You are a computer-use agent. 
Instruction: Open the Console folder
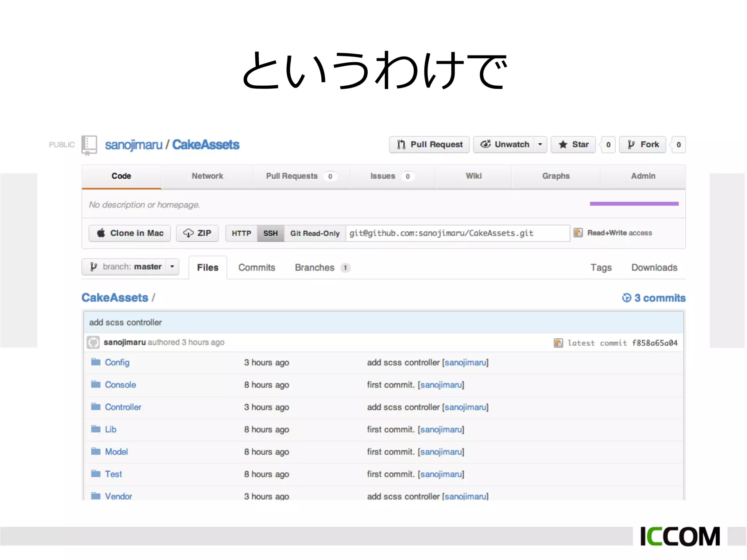click(x=120, y=385)
